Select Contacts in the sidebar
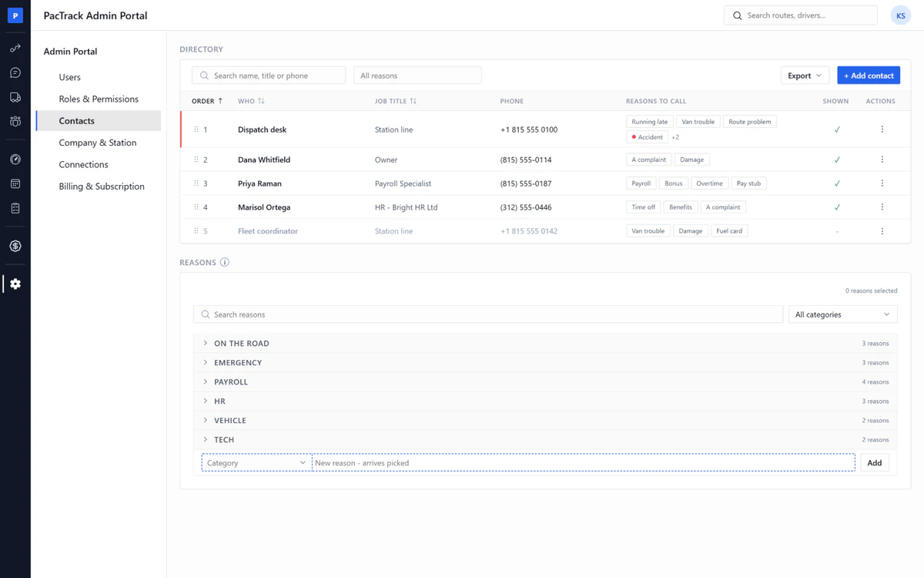 coord(99,121)
